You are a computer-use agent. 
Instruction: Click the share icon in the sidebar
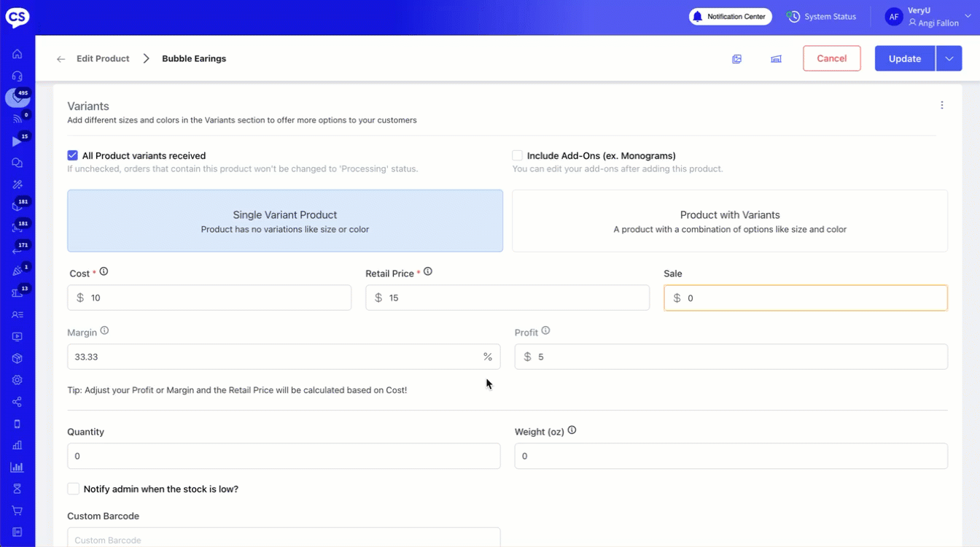tap(17, 402)
